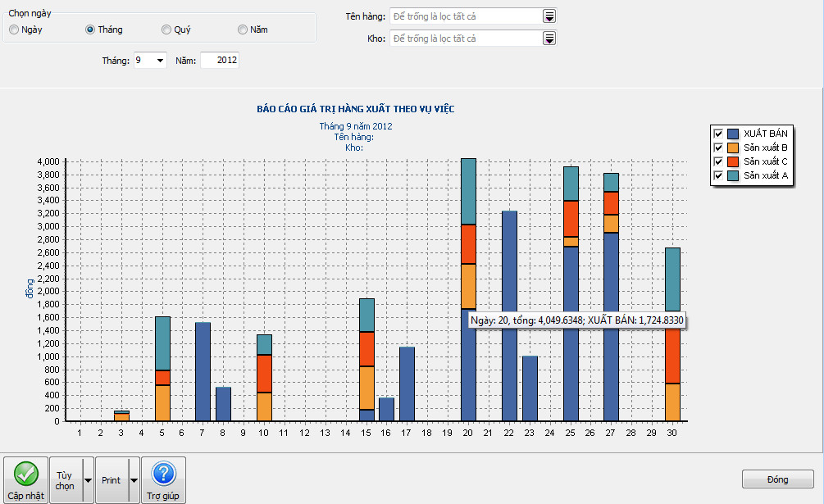Select the Ngày radio button
Screen dimensions: 824x504
(14, 30)
